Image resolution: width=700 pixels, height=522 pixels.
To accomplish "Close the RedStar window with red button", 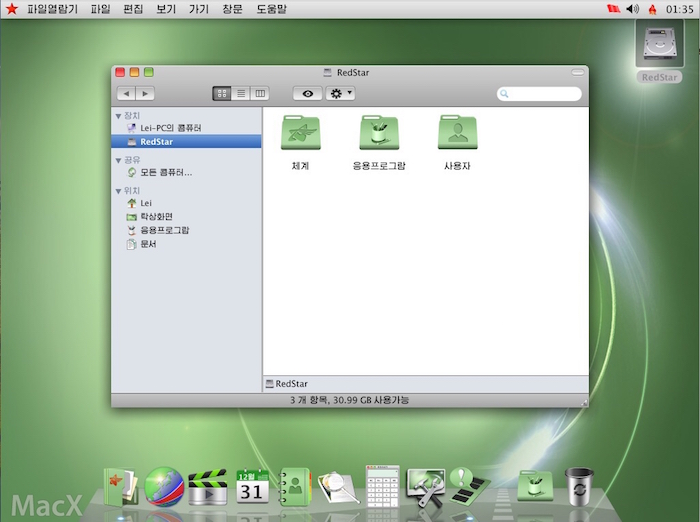I will [x=120, y=72].
